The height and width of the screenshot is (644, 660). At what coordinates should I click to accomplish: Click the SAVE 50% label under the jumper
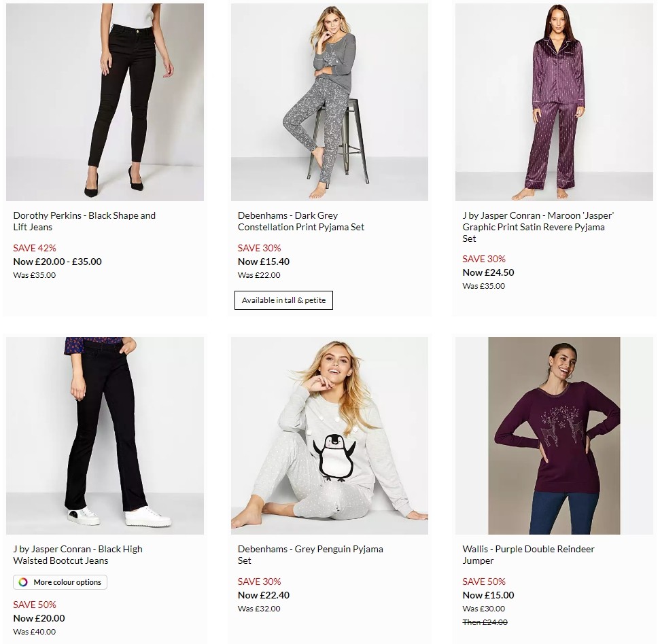[483, 582]
